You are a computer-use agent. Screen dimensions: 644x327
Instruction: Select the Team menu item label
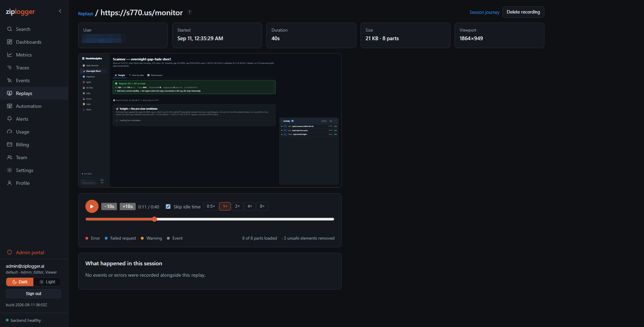pos(22,157)
